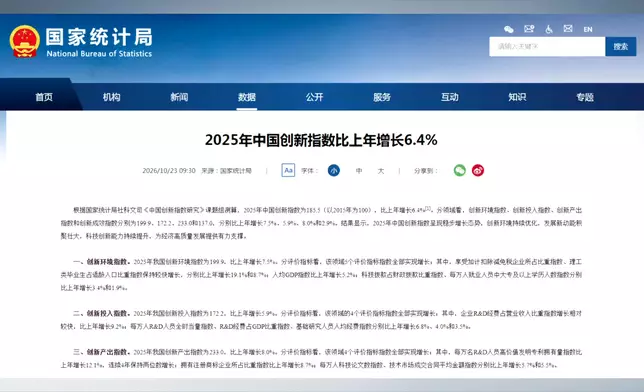Click the 搜索 search button
This screenshot has height=392, width=644.
pyautogui.click(x=621, y=46)
